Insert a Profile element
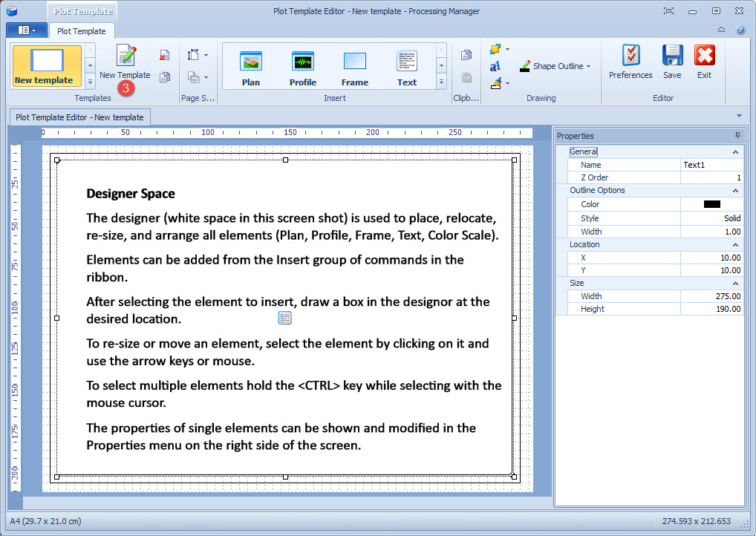This screenshot has width=756, height=536. [x=303, y=68]
